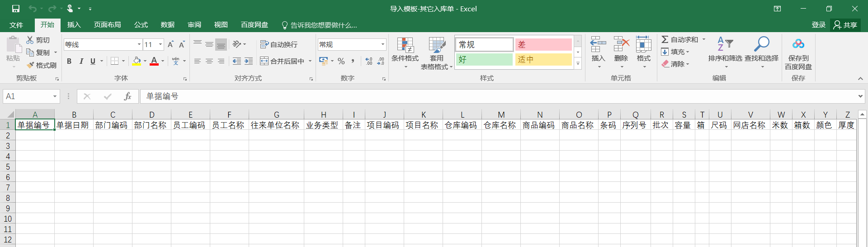Expand the cell styles gallery
The width and height of the screenshot is (868, 247).
[578, 64]
